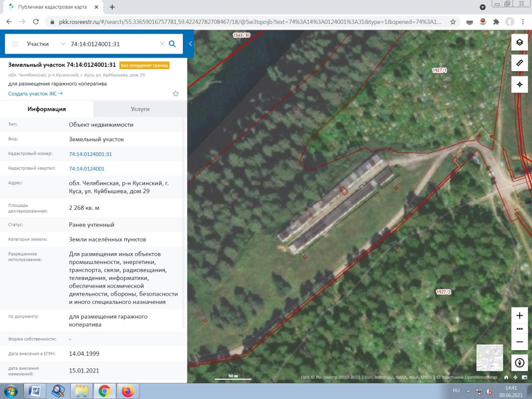Viewport: 532px width, 399px height.
Task: Open the hamburger menu in search bar
Action: [x=15, y=44]
